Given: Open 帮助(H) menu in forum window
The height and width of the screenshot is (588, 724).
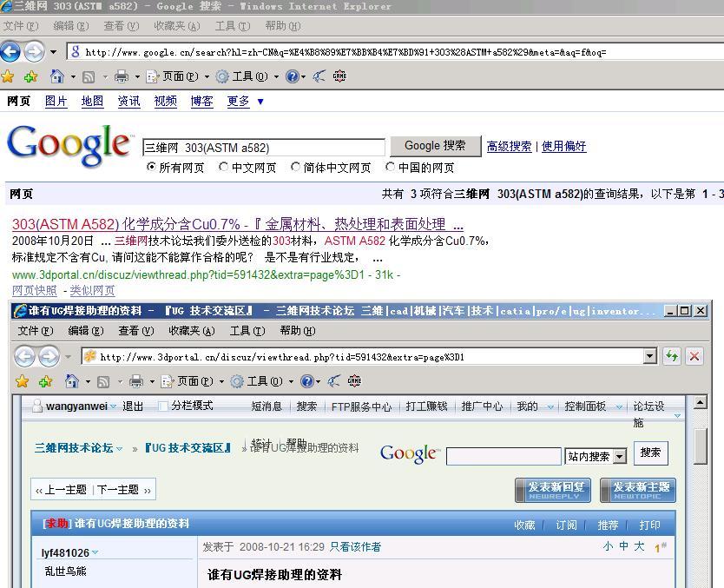Looking at the screenshot, I should click(298, 331).
